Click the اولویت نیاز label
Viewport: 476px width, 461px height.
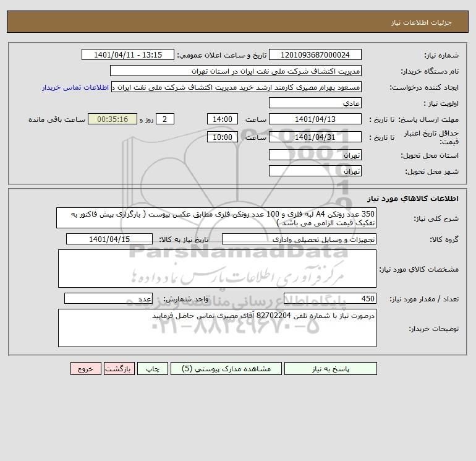(x=441, y=103)
